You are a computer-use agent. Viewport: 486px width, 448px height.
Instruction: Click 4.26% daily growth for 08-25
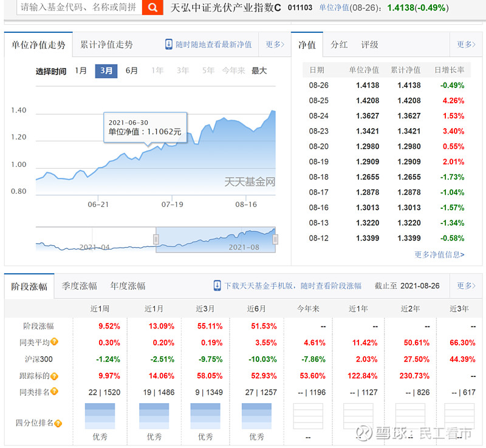(453, 101)
